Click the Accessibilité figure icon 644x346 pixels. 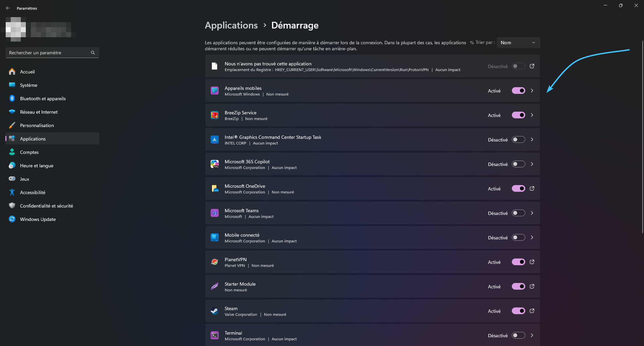pyautogui.click(x=12, y=192)
